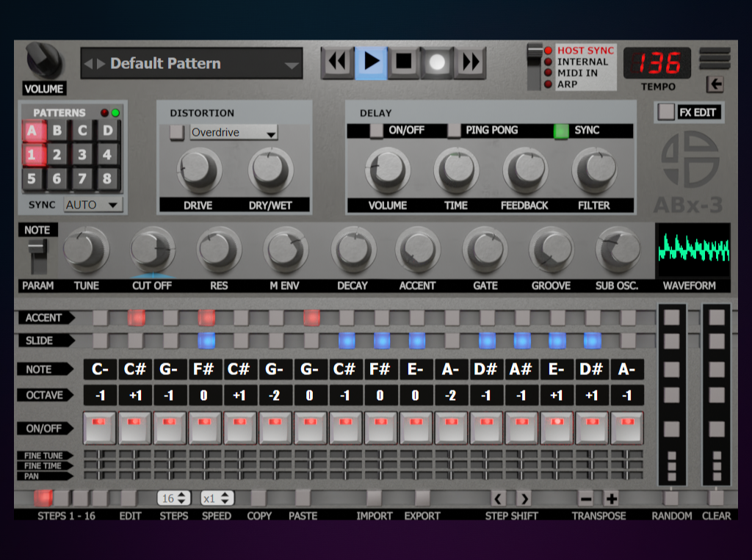Select pattern bank B

coord(57,131)
